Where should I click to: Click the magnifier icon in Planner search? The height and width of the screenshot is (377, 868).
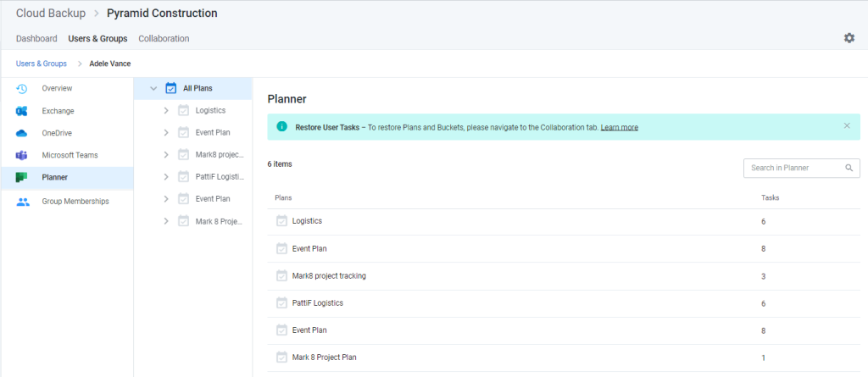pos(849,168)
